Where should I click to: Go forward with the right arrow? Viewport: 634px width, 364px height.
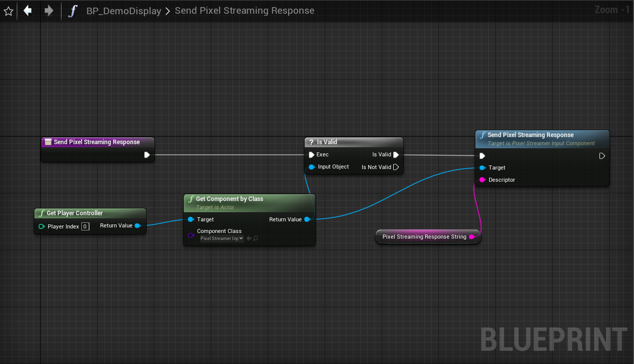[49, 11]
